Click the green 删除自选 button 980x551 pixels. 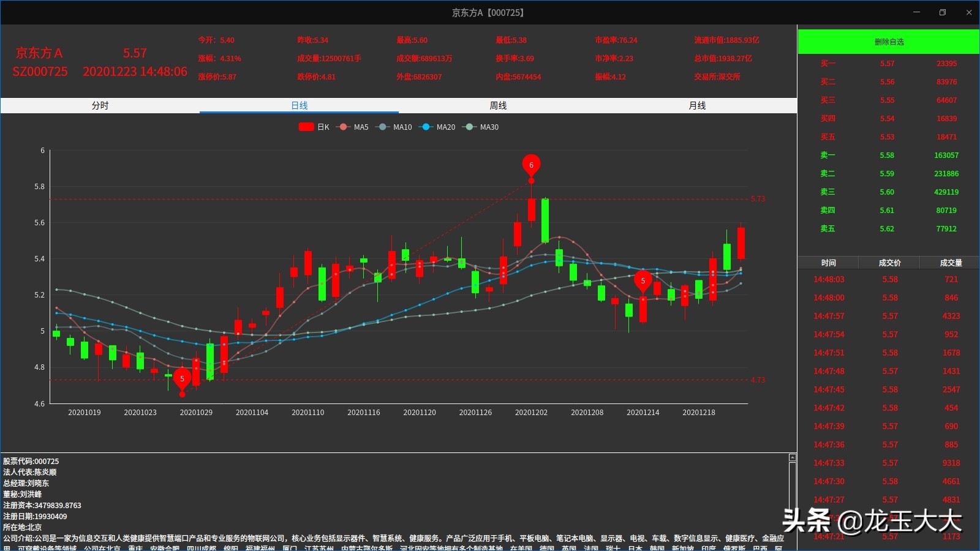coord(888,42)
